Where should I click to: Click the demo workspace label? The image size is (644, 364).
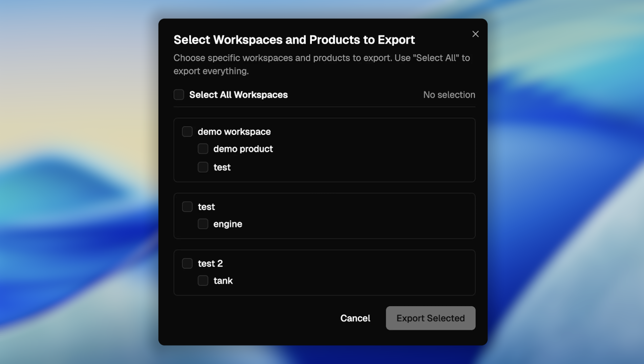[x=234, y=132]
